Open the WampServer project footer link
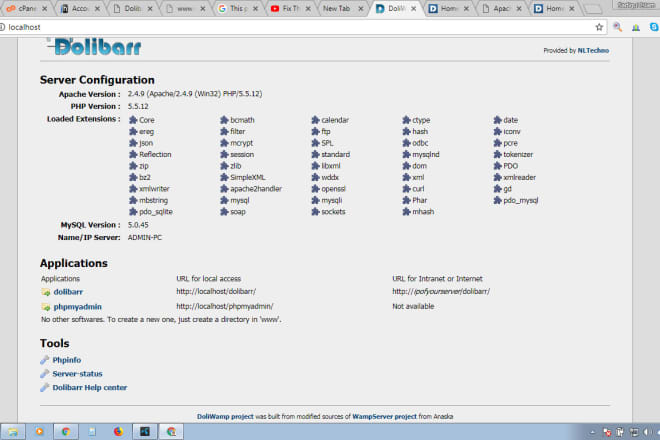 pos(384,416)
